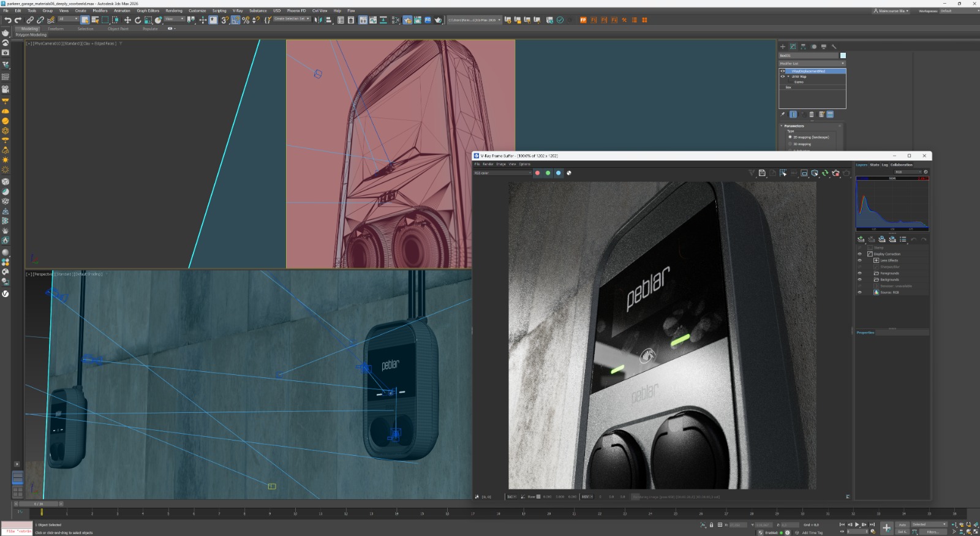The image size is (980, 536).
Task: Toggle visibility of VRayDisplacementMod modifier
Action: coord(782,71)
